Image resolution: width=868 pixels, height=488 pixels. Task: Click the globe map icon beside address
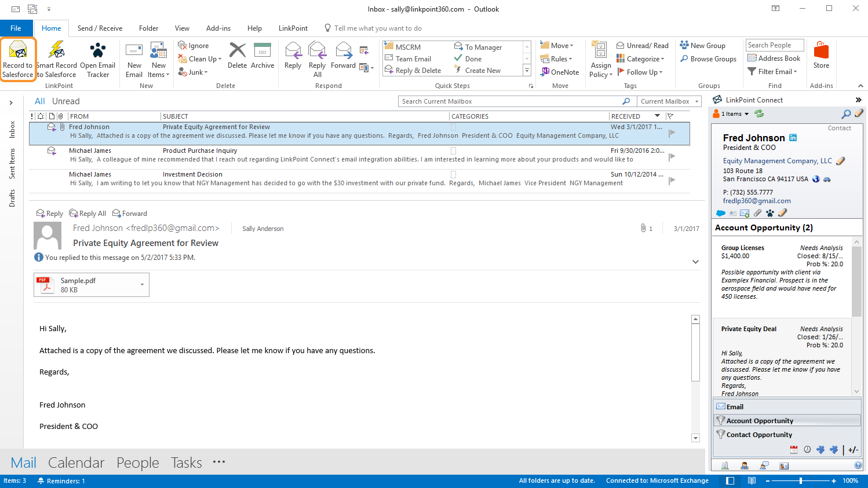point(816,179)
